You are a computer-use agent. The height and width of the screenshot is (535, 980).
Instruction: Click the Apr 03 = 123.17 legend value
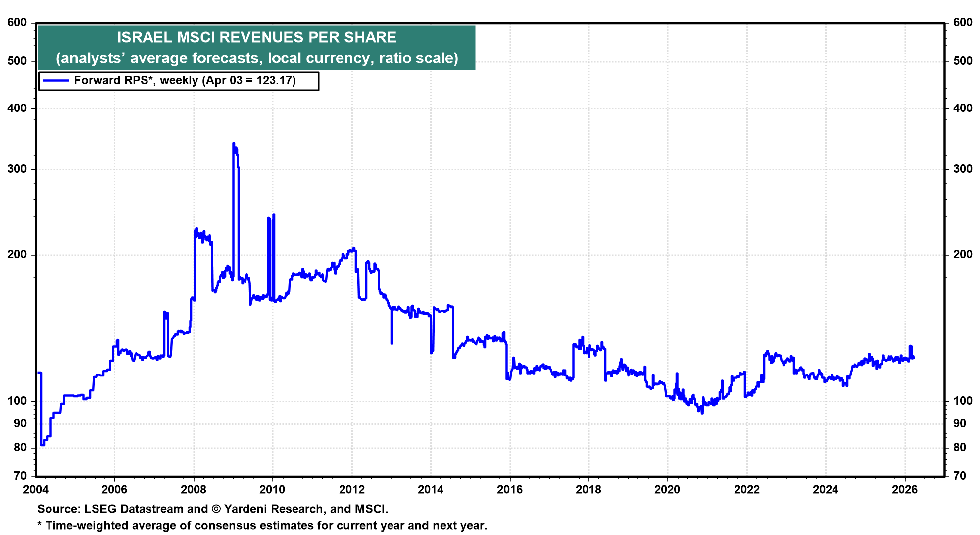pos(250,80)
